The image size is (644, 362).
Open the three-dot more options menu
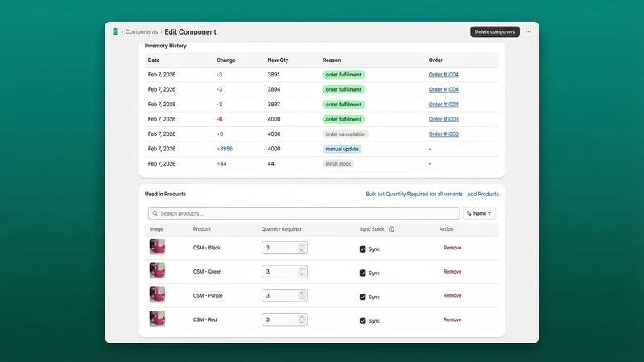tap(528, 31)
